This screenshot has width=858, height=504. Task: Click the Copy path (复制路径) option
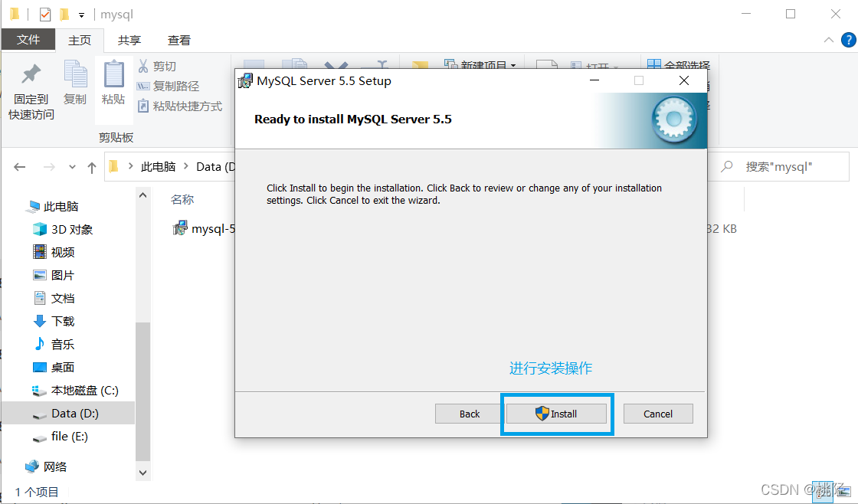point(168,86)
